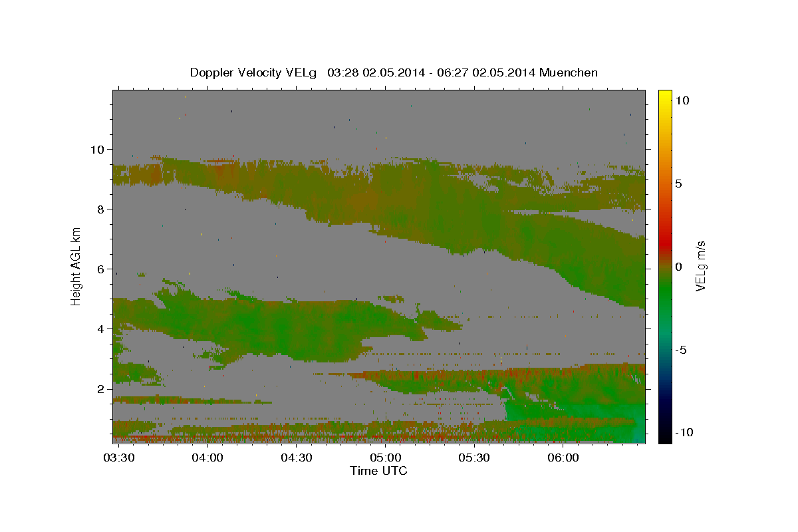The height and width of the screenshot is (532, 798).
Task: Click the "Muenchen" station name in title
Action: (569, 72)
